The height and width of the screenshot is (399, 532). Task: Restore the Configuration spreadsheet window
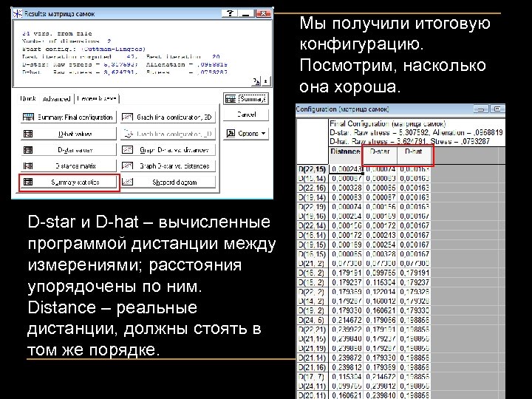point(498,109)
